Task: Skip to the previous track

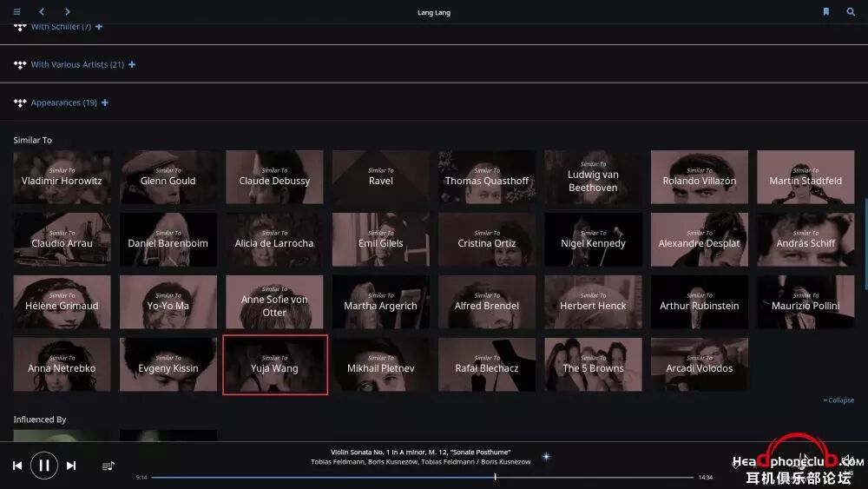Action: [x=17, y=466]
